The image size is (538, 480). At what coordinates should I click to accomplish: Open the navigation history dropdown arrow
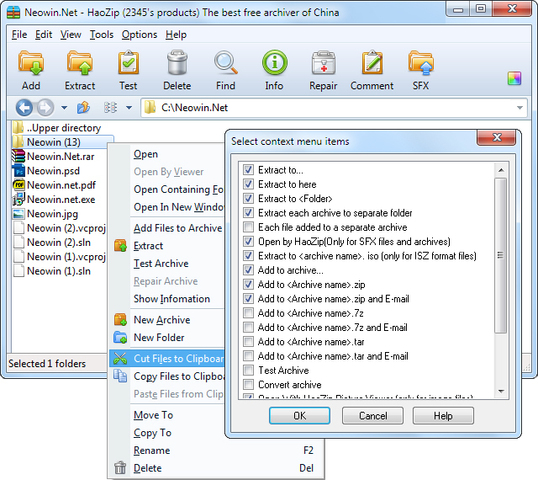(x=64, y=108)
